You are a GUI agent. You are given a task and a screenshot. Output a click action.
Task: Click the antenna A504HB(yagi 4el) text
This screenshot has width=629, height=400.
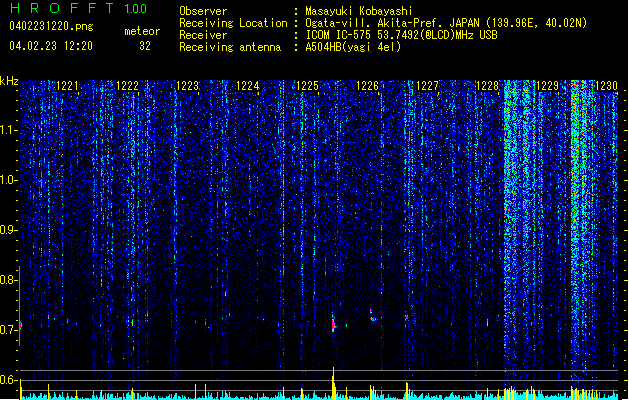tap(353, 47)
